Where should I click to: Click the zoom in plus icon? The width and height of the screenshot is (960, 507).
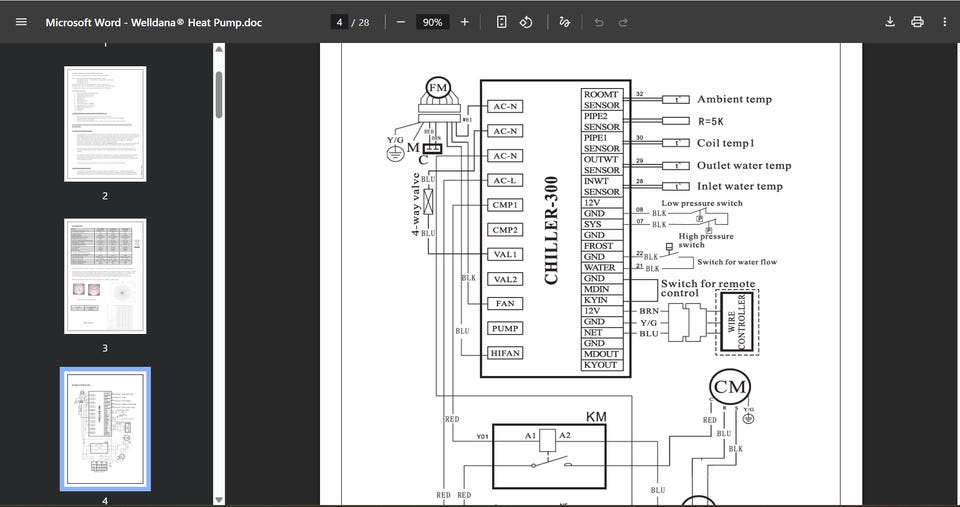tap(464, 22)
